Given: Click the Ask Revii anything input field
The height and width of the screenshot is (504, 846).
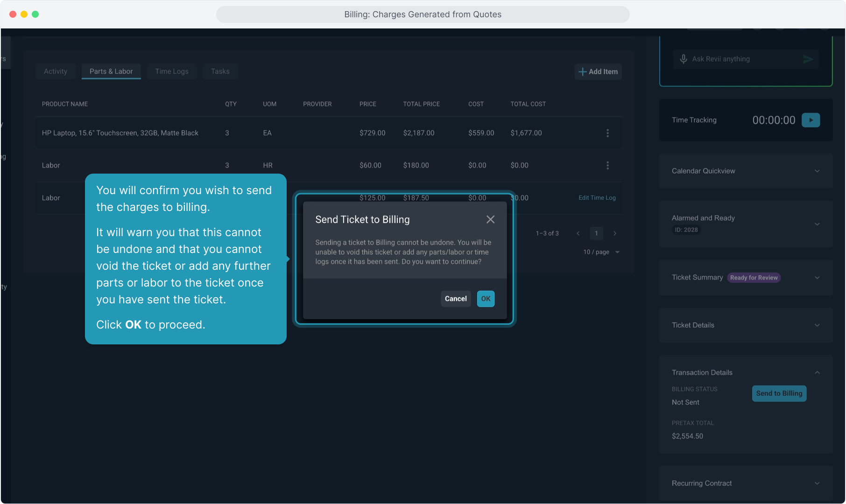Looking at the screenshot, I should click(742, 59).
